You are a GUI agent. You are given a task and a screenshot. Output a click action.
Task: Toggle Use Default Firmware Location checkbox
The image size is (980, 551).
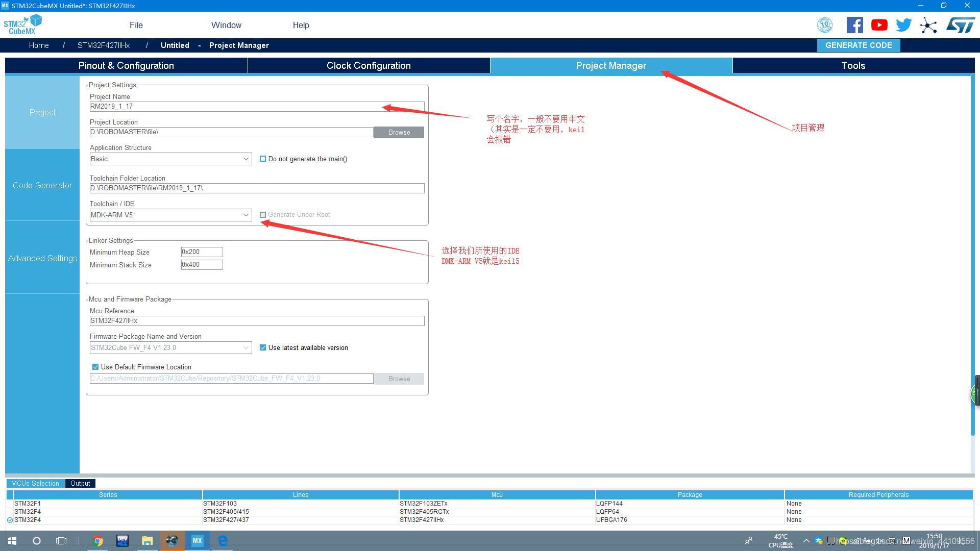tap(95, 367)
